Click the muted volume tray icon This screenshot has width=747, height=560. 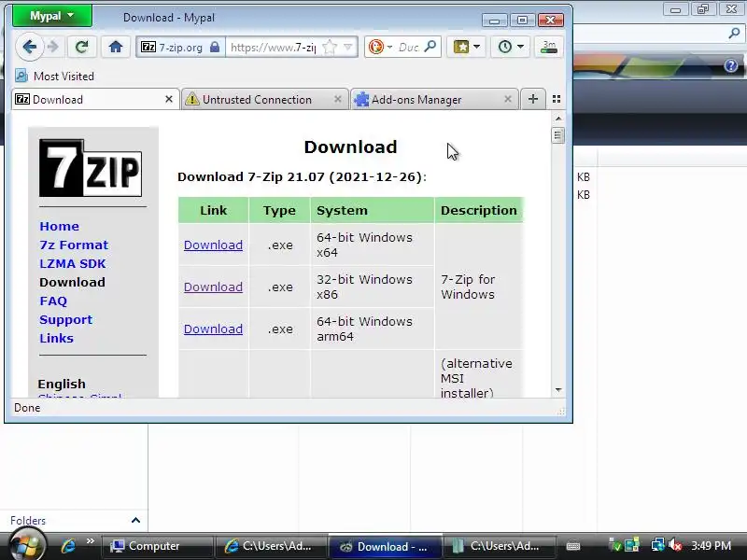click(x=675, y=545)
